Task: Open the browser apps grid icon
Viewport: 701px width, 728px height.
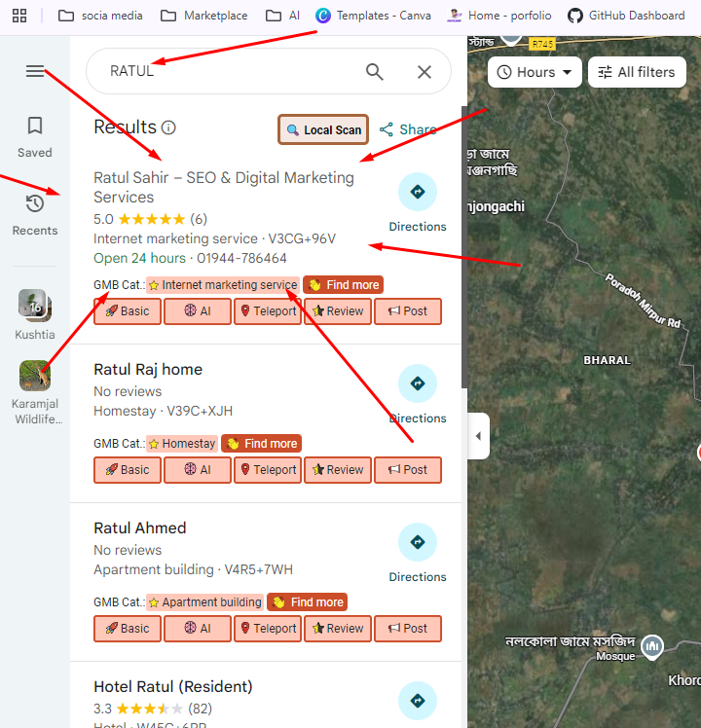Action: pyautogui.click(x=19, y=16)
